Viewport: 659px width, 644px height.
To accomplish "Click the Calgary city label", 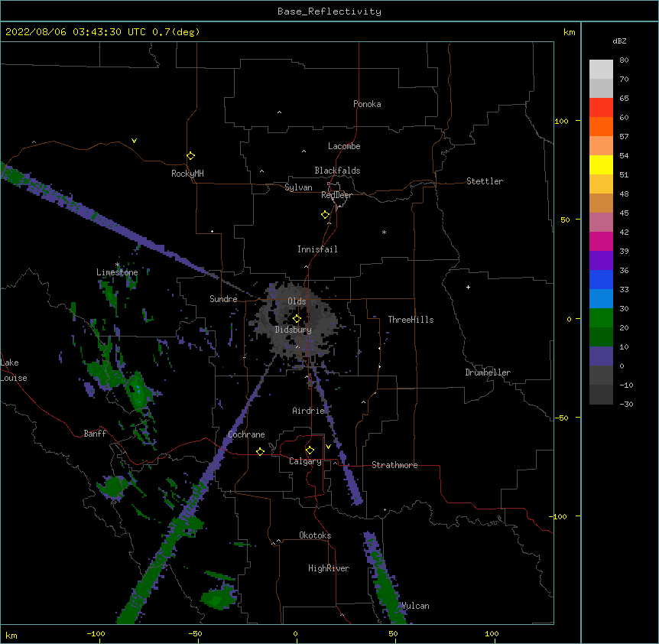I will point(305,461).
